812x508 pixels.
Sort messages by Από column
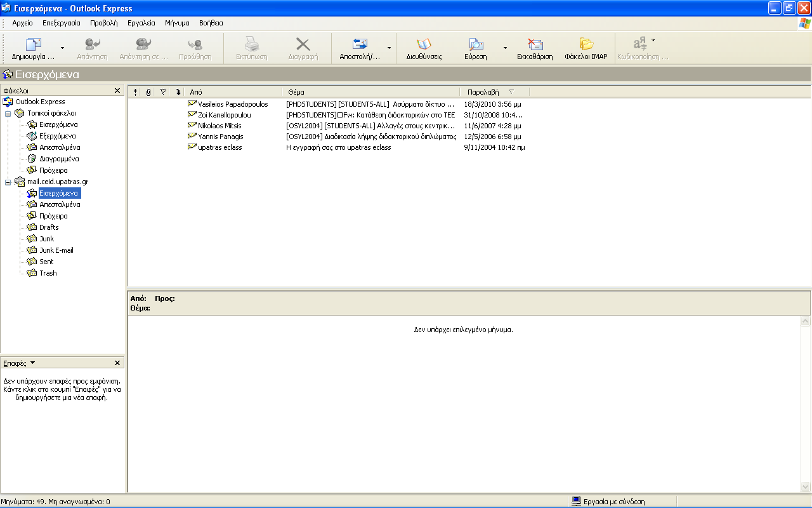234,92
